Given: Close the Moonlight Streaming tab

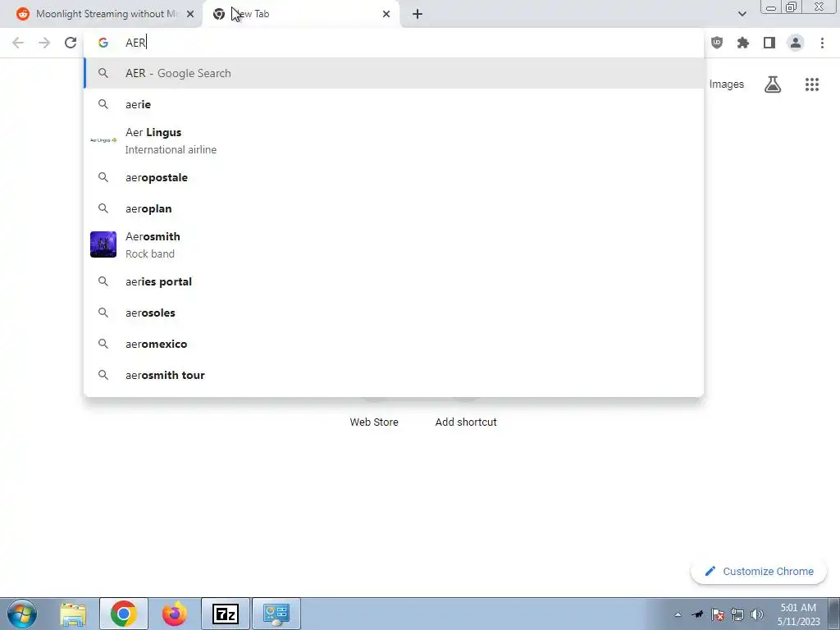Looking at the screenshot, I should (190, 14).
